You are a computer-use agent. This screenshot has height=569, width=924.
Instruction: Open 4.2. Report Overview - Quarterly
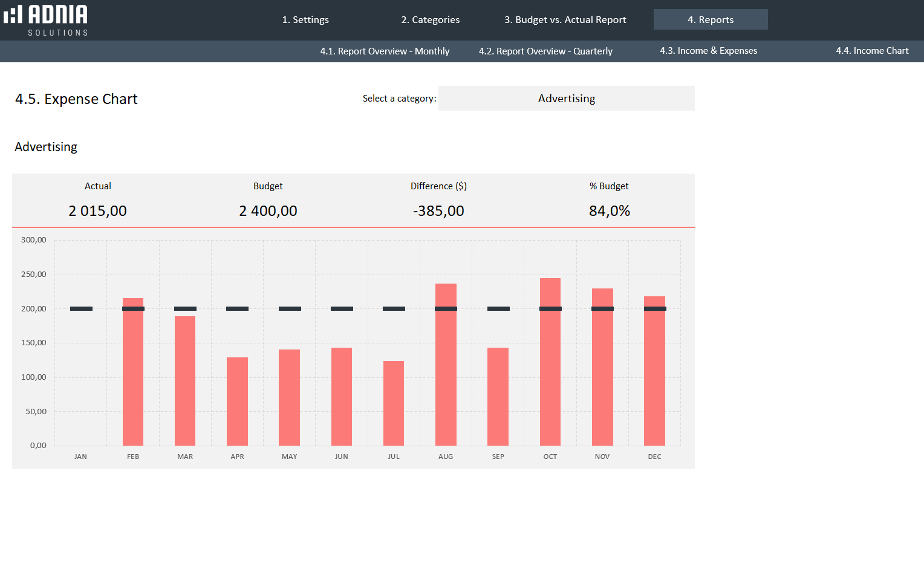pyautogui.click(x=545, y=51)
